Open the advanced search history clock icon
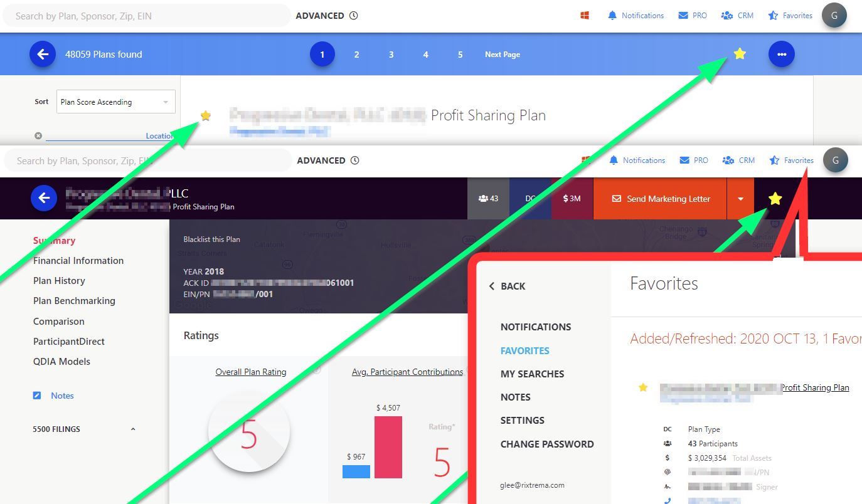 click(x=354, y=16)
